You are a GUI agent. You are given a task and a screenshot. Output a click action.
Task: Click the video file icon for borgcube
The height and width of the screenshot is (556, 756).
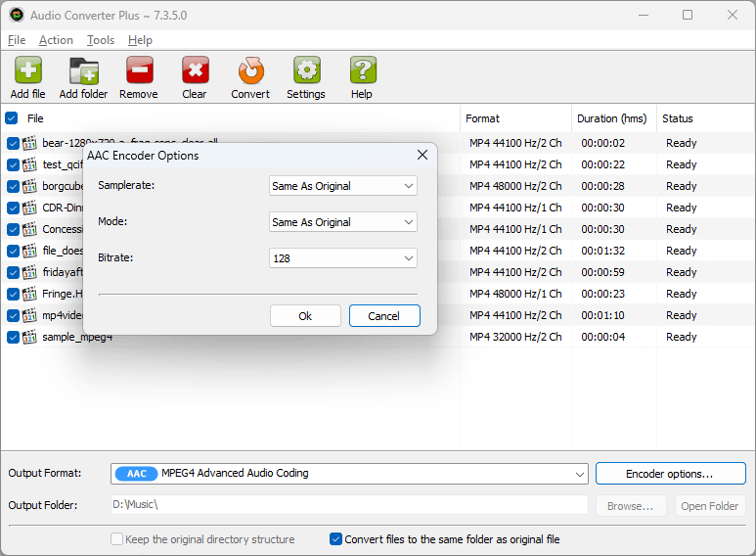pyautogui.click(x=30, y=186)
